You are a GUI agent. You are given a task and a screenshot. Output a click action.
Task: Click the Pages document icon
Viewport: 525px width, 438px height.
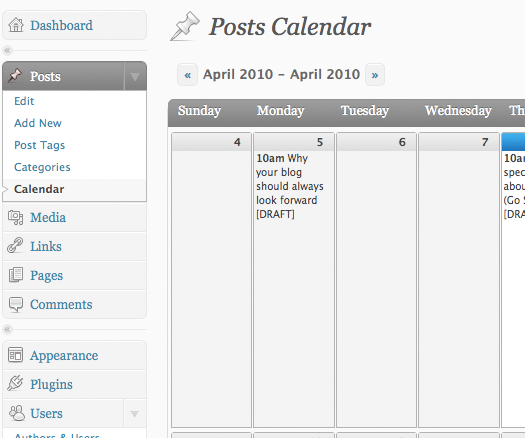[x=16, y=275]
